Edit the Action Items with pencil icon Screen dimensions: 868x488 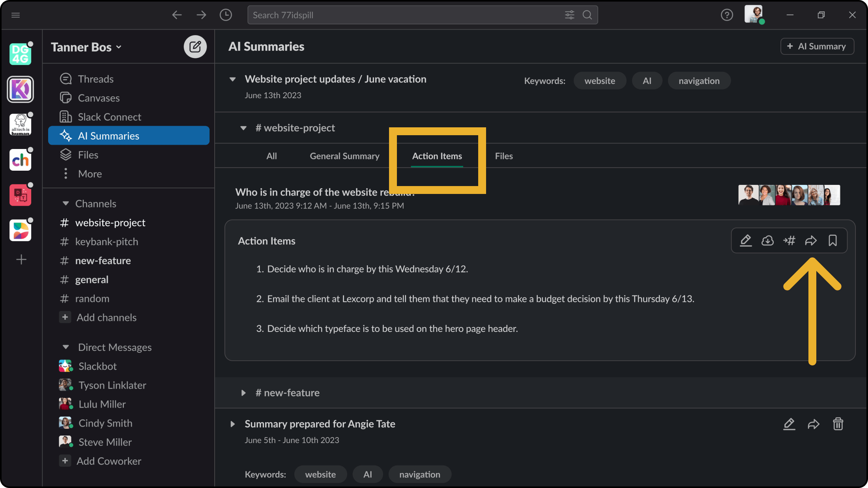(745, 240)
